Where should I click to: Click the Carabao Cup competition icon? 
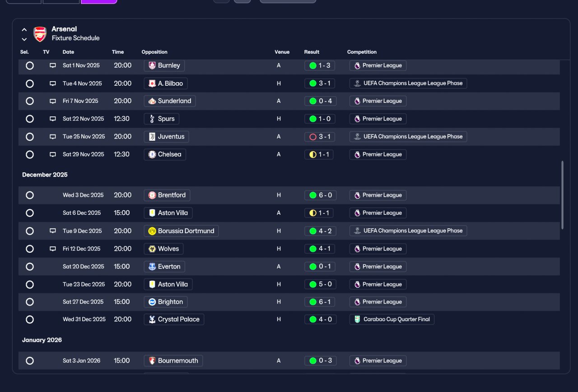pyautogui.click(x=357, y=319)
